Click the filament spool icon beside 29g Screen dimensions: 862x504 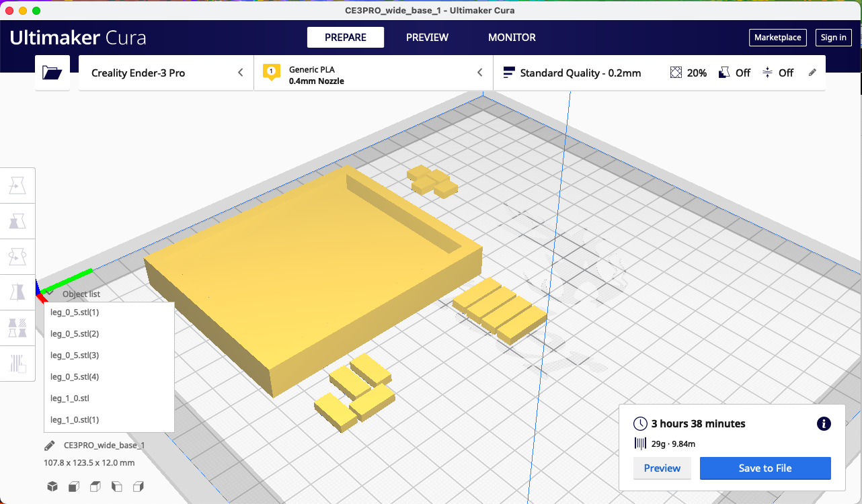pyautogui.click(x=640, y=444)
